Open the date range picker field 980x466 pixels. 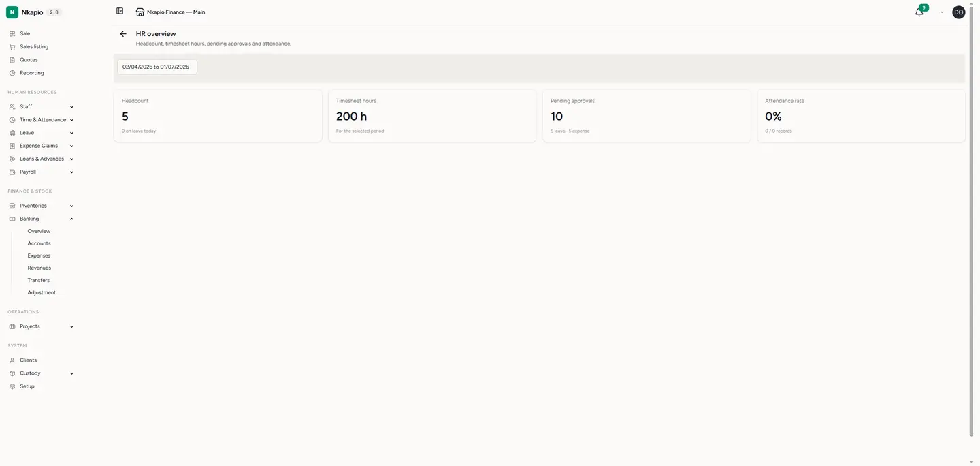point(157,67)
